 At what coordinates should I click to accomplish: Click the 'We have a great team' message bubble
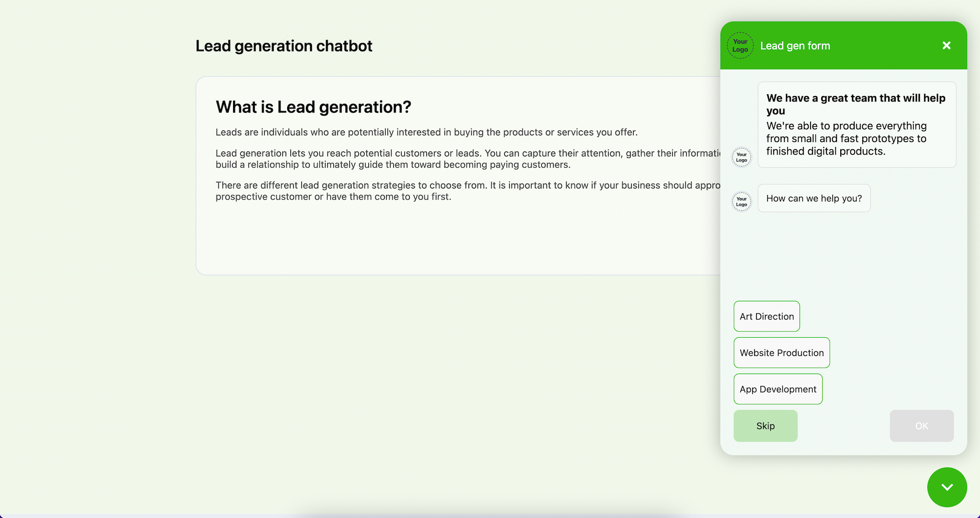pos(857,124)
